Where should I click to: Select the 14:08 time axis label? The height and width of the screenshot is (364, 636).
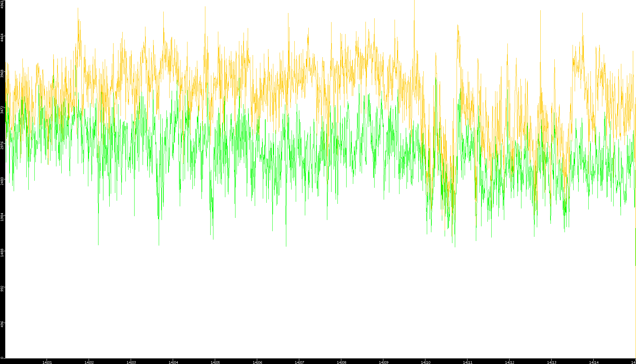pos(341,362)
